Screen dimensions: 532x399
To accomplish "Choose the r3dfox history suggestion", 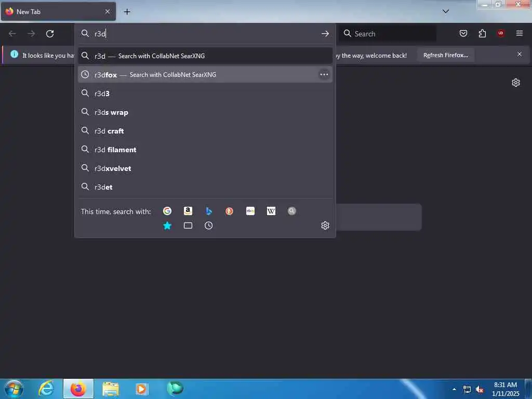I will (205, 74).
